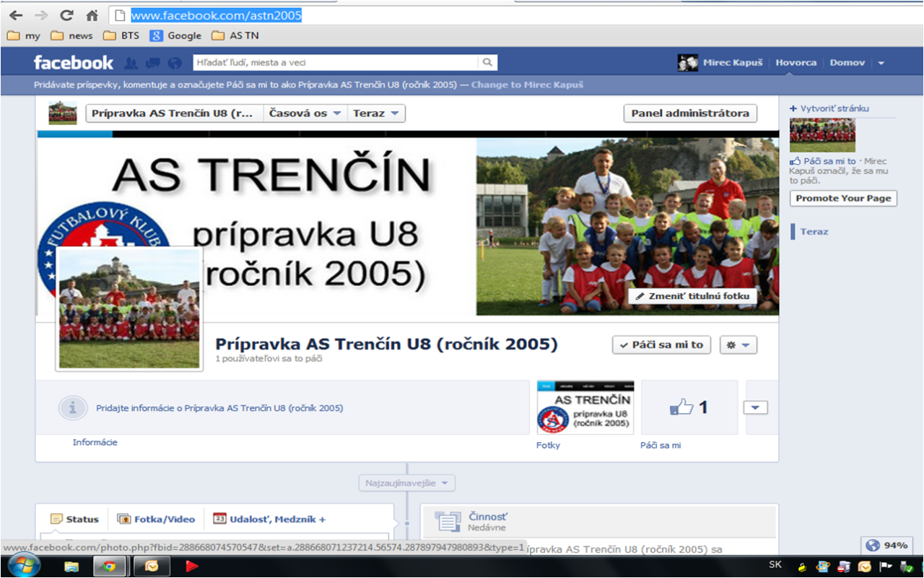924x578 pixels.
Task: Click the Facebook search input field
Action: (336, 63)
